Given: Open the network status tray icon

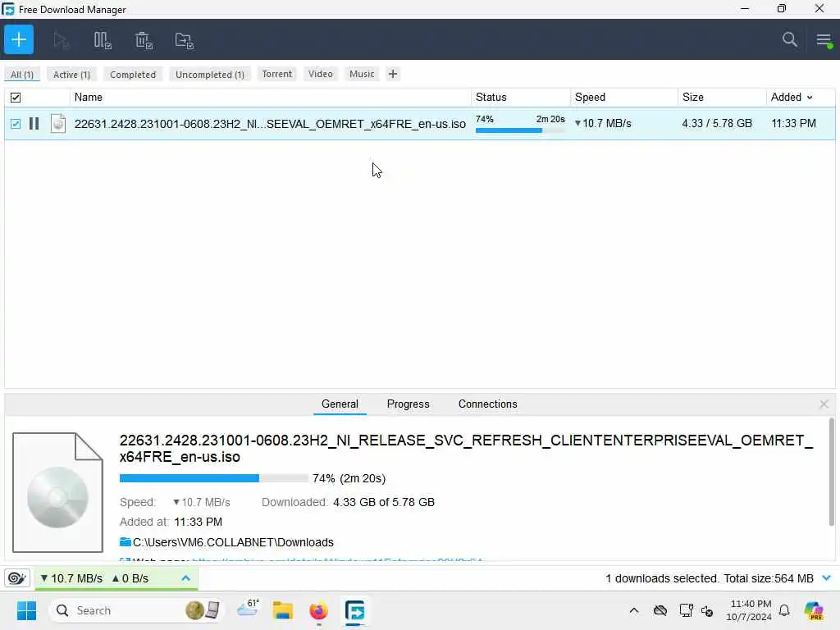Looking at the screenshot, I should 686,610.
